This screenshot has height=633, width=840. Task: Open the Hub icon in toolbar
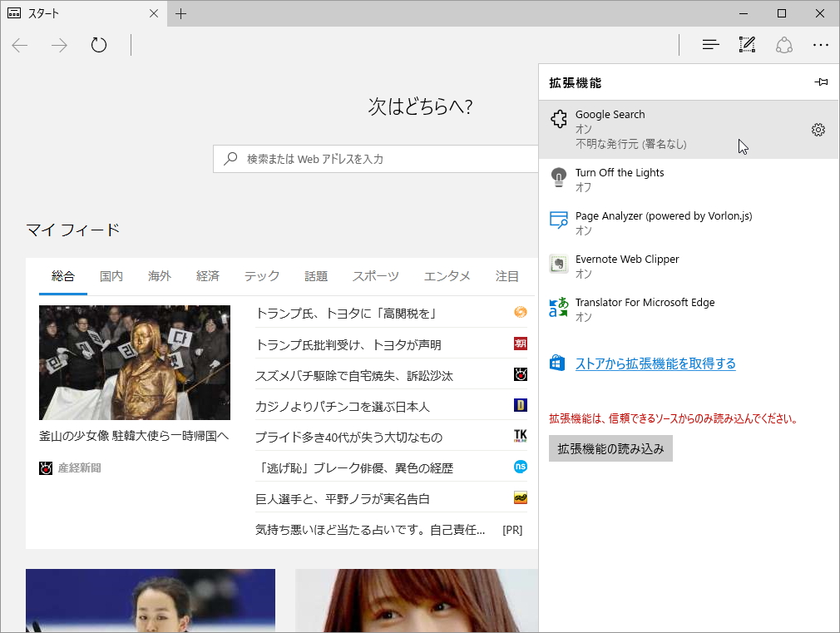710,45
